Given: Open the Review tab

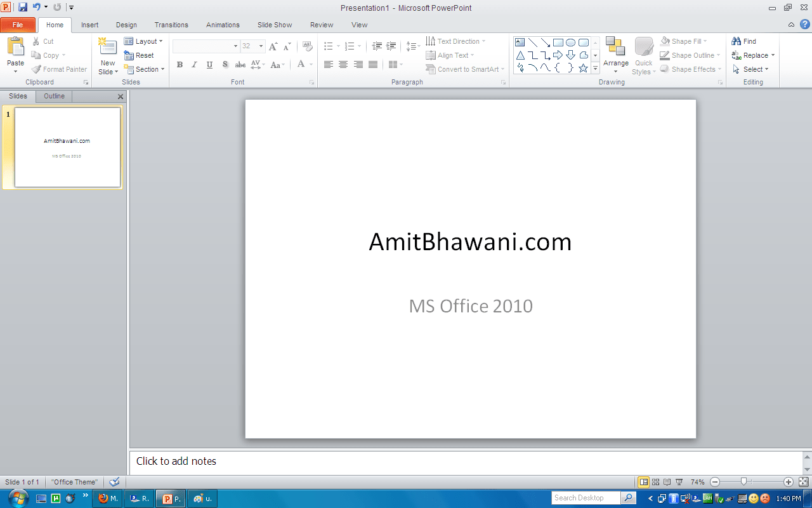Looking at the screenshot, I should (x=322, y=25).
